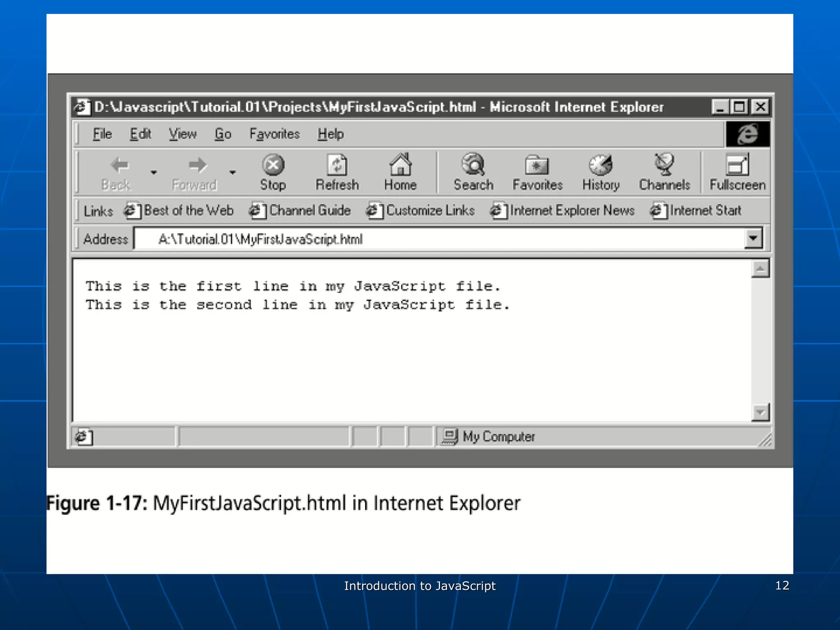Click the Internet Start link icon

pyautogui.click(x=659, y=211)
